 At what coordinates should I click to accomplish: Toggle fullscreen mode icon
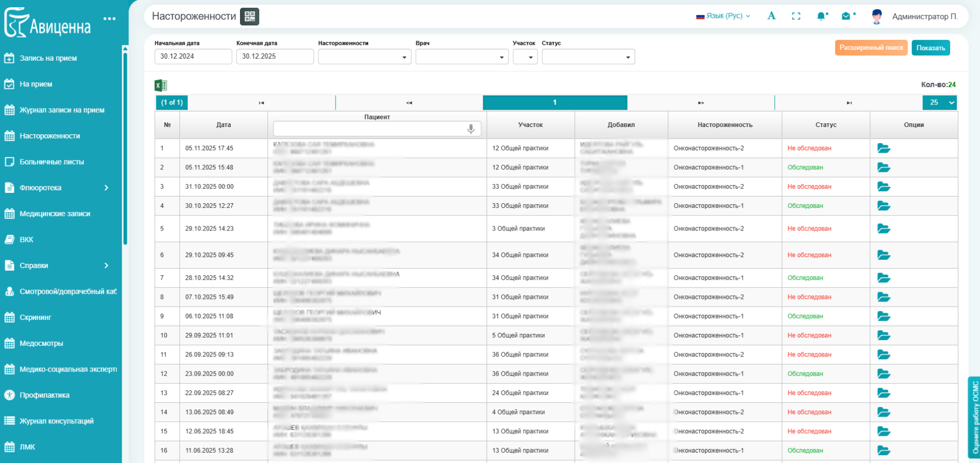coord(796,16)
